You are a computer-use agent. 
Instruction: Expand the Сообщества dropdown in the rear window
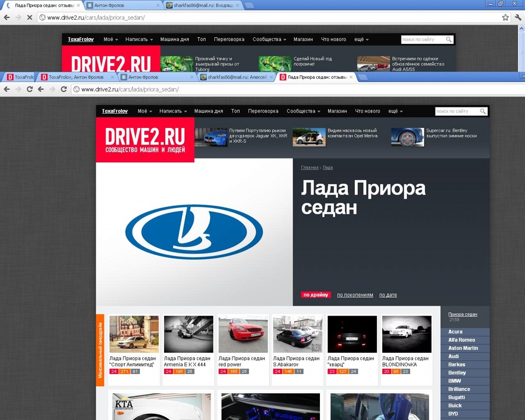click(269, 39)
